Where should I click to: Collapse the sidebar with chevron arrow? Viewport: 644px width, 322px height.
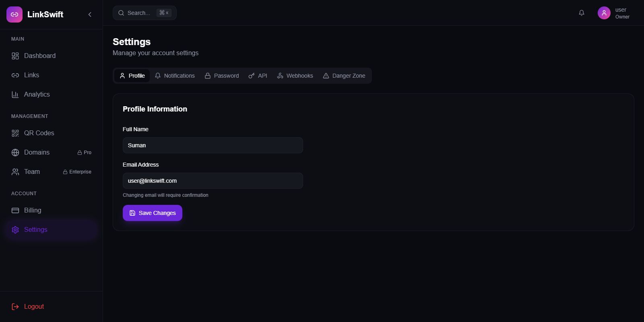(x=90, y=14)
